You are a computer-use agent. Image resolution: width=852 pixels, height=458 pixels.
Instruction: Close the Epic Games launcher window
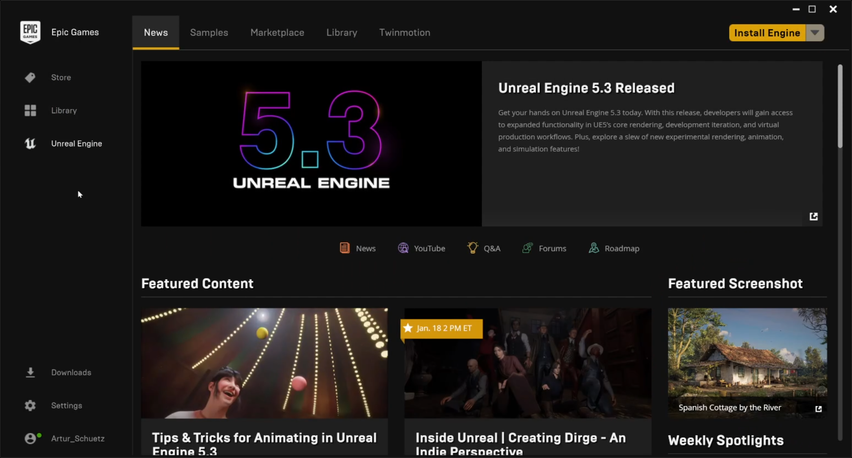[833, 9]
